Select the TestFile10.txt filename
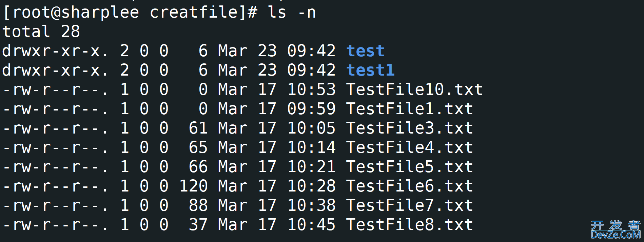 (x=414, y=90)
